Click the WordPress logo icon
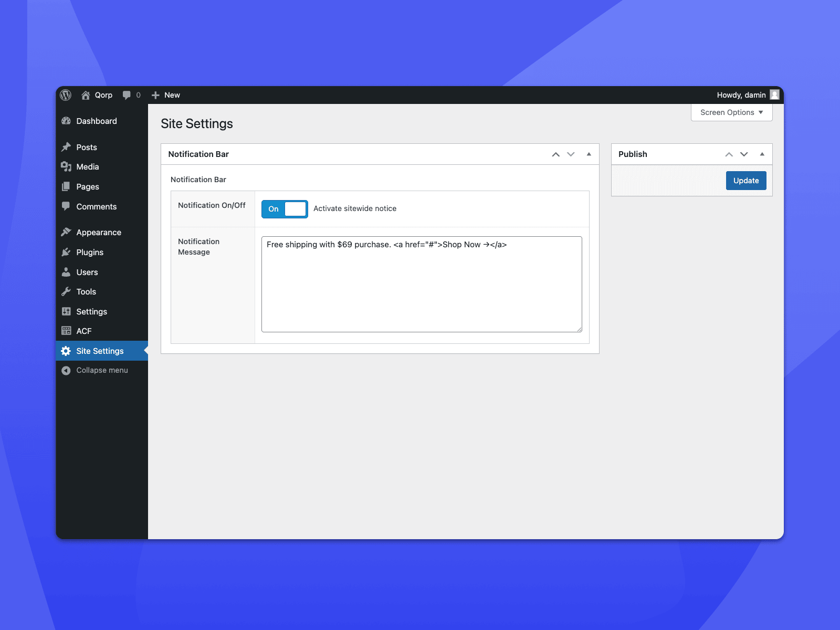The height and width of the screenshot is (630, 840). click(66, 95)
